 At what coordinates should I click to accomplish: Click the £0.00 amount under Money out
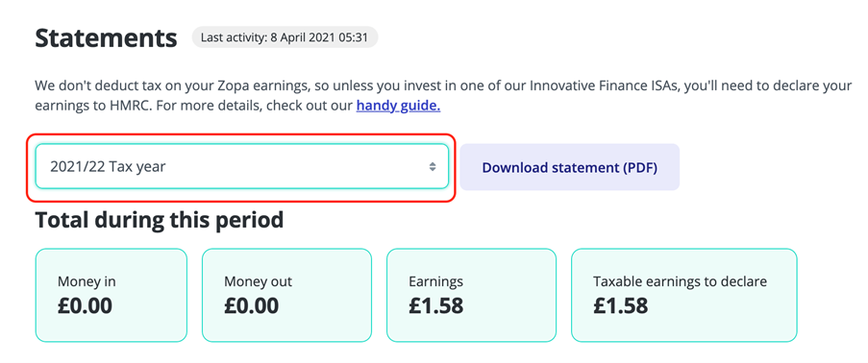(x=251, y=305)
